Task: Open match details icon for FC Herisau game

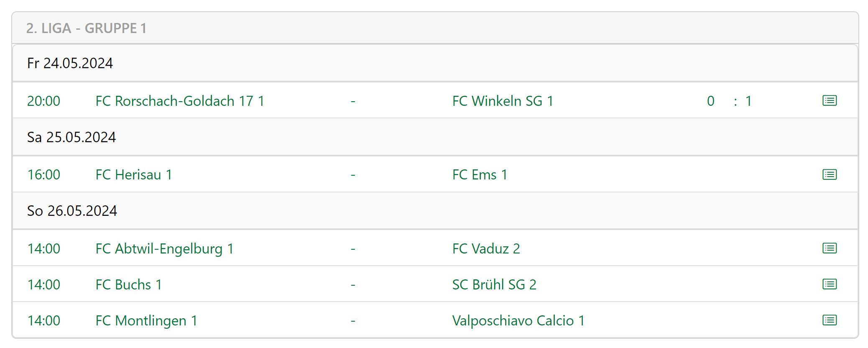Action: coord(829,174)
